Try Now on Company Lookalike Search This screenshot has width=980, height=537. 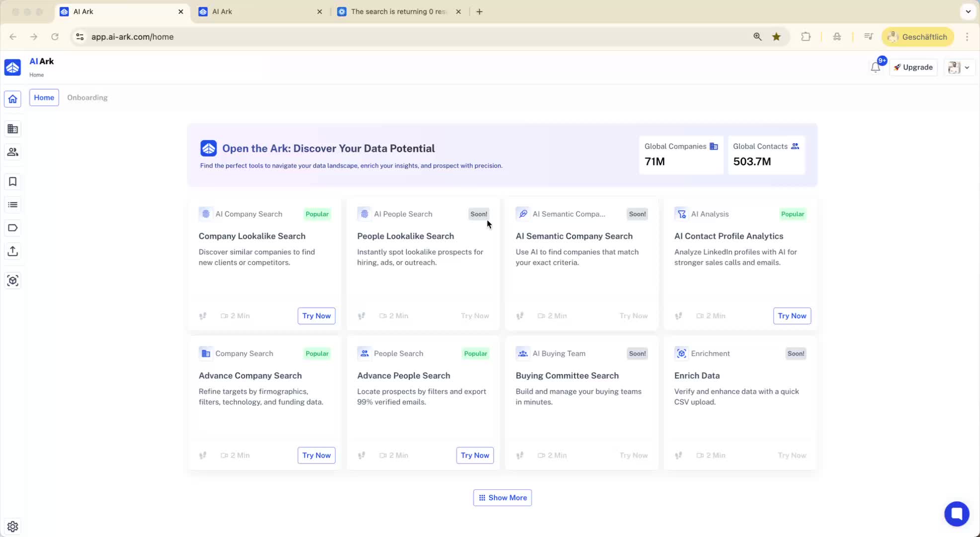click(x=316, y=316)
